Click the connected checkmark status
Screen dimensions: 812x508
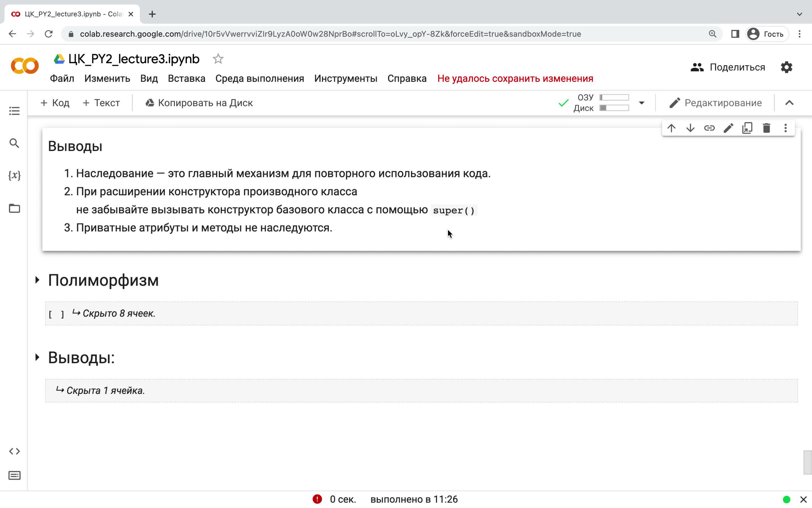(563, 103)
